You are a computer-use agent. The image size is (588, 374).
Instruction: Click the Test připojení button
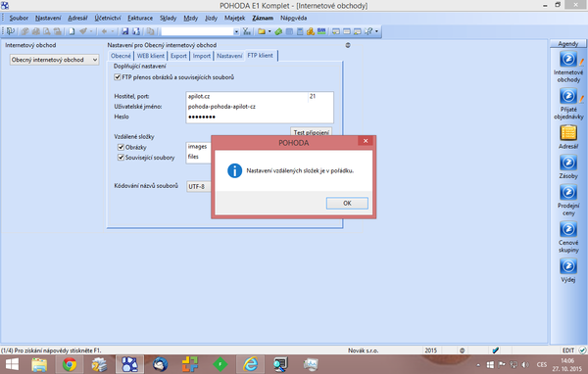tap(311, 131)
